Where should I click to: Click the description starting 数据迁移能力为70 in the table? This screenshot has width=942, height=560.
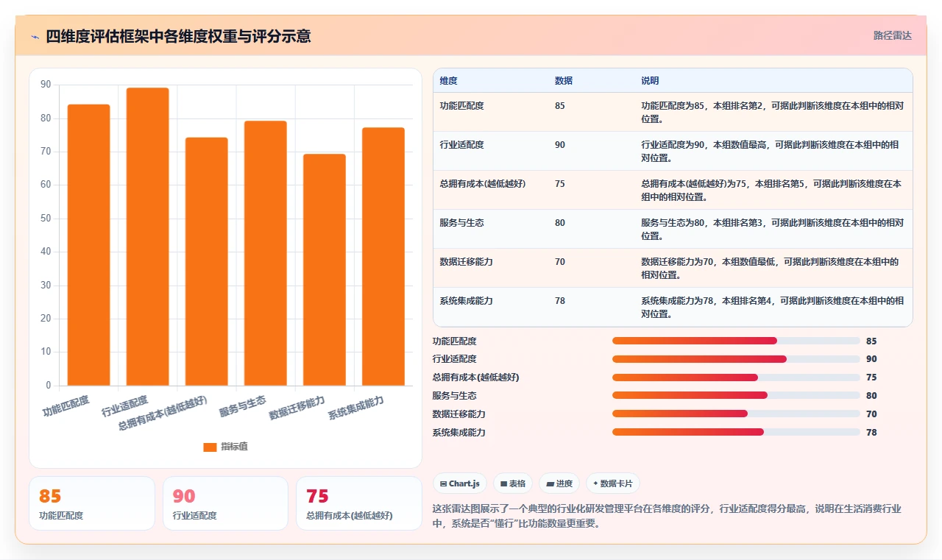pos(770,268)
